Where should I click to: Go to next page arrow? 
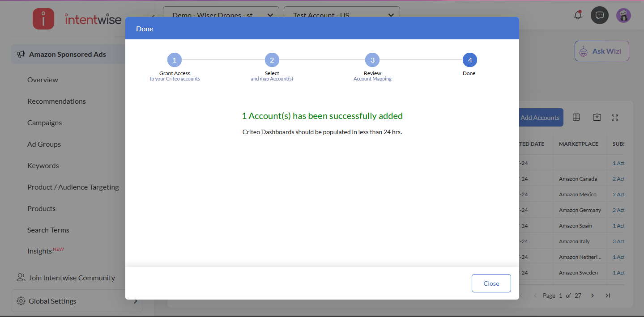point(592,296)
